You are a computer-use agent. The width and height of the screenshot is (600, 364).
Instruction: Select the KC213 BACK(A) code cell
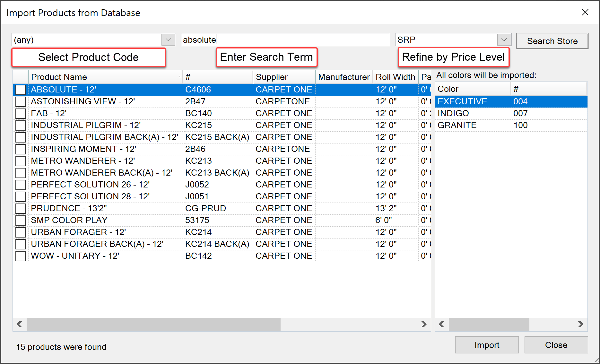[x=217, y=173]
